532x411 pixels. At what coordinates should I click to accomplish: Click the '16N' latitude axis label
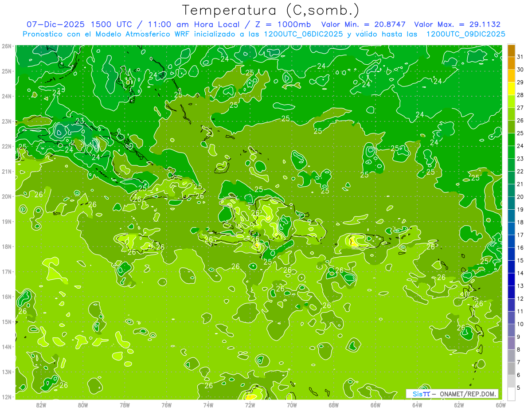point(6,297)
